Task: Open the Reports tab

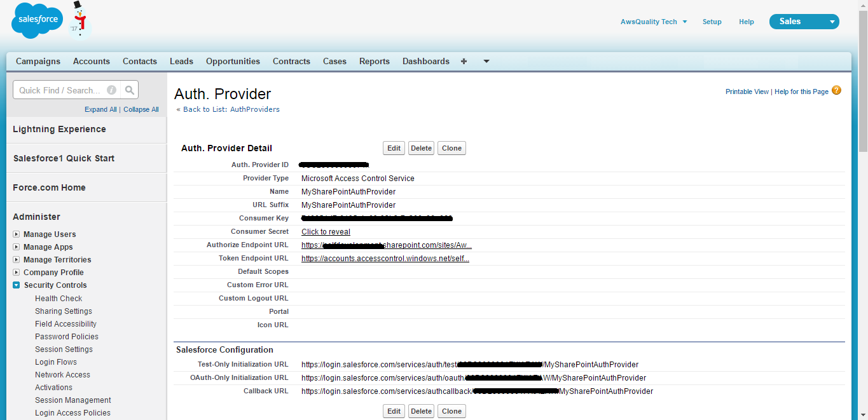Action: (375, 62)
